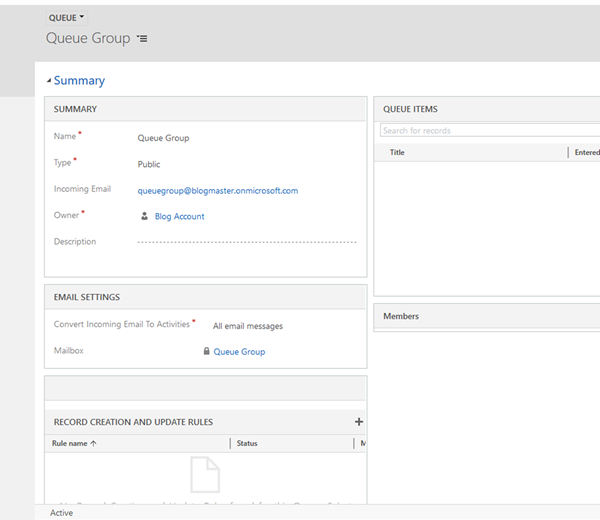Click the person icon next to Blog Account

pos(144,215)
